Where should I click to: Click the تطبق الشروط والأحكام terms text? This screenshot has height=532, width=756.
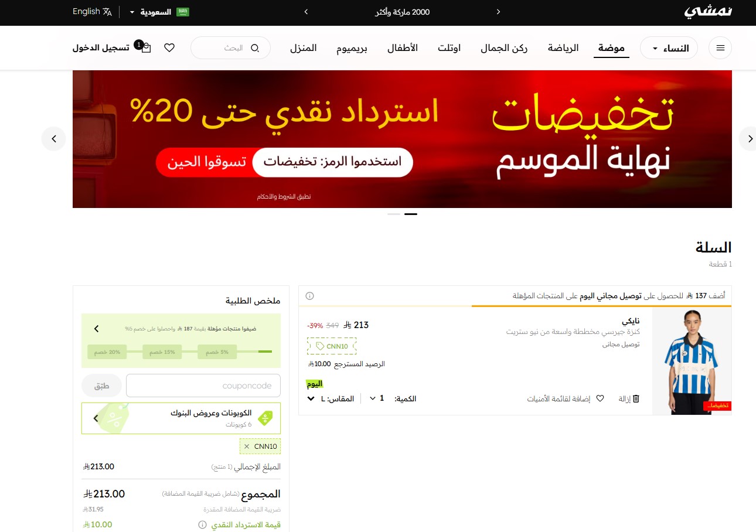tap(284, 197)
